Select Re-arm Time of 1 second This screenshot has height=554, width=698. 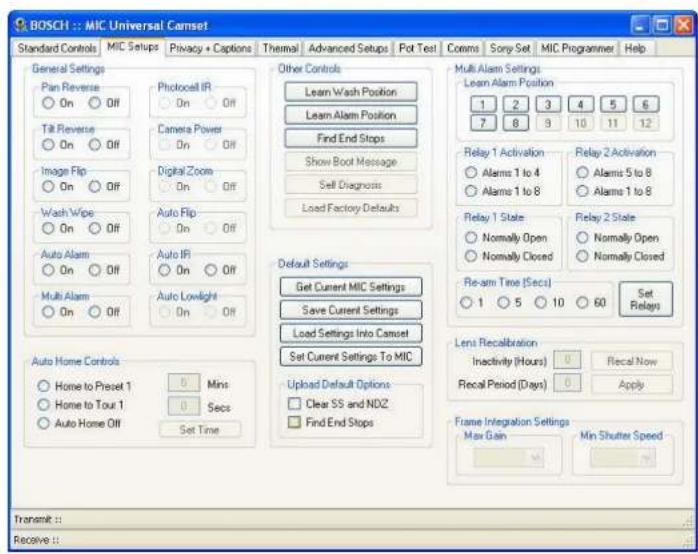[x=466, y=303]
